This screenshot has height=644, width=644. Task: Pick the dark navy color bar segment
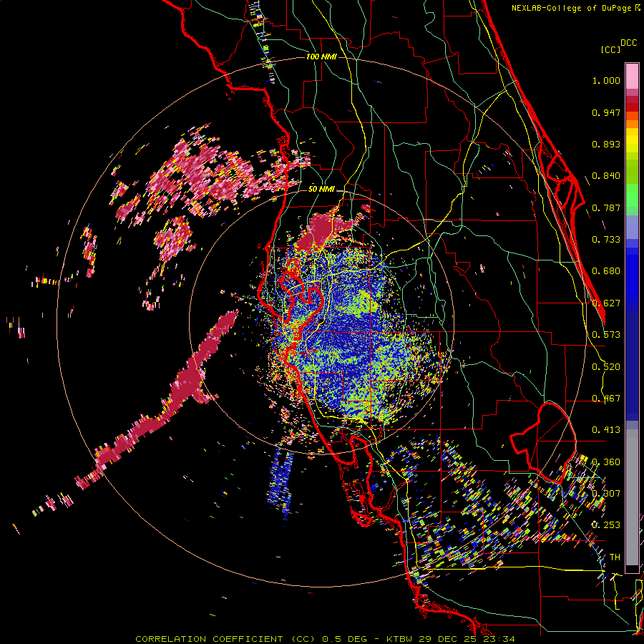click(632, 361)
